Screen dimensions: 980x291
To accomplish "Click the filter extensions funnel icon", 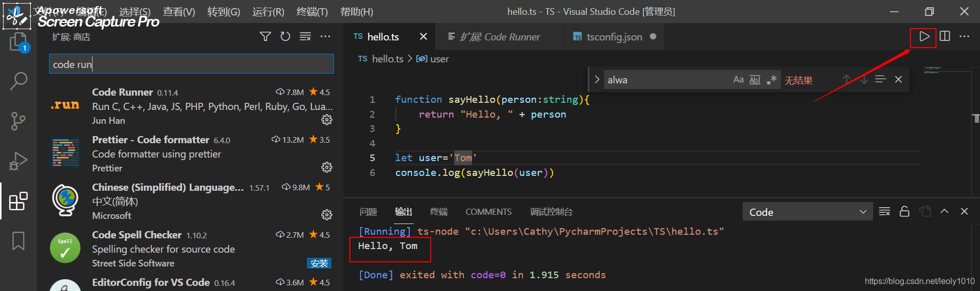I will [265, 36].
